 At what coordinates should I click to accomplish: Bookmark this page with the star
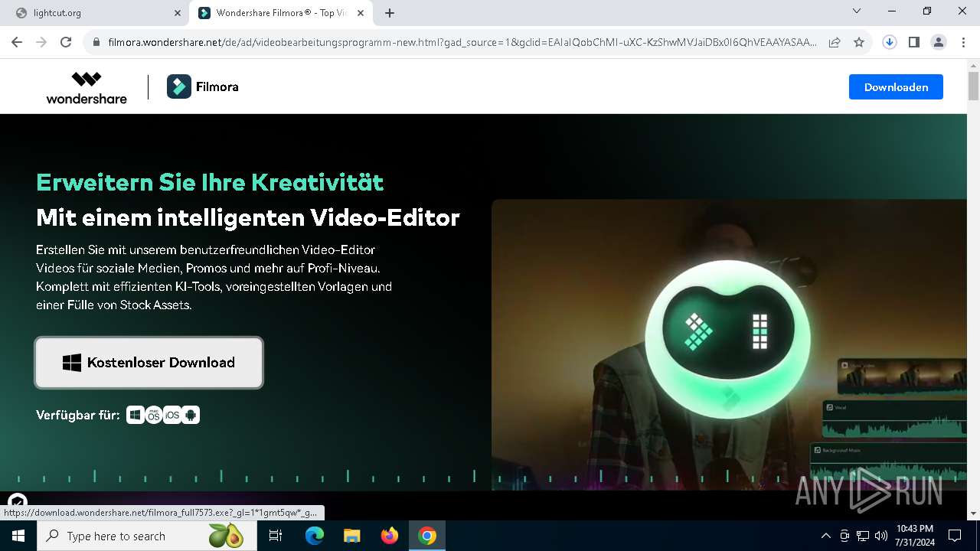click(x=859, y=43)
